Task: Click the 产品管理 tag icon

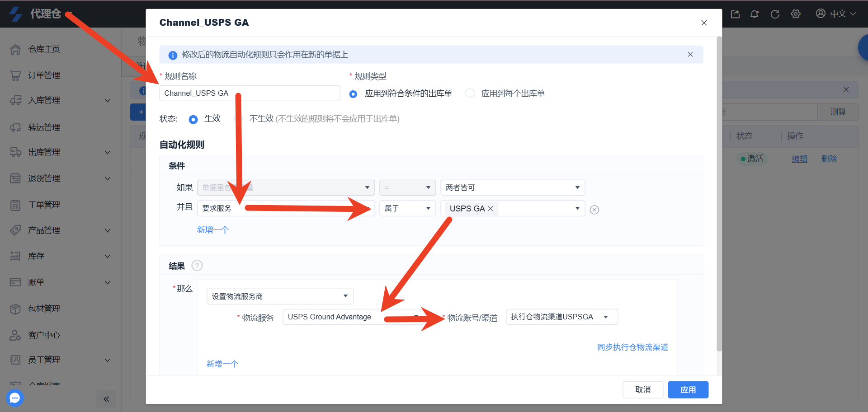Action: coord(15,230)
